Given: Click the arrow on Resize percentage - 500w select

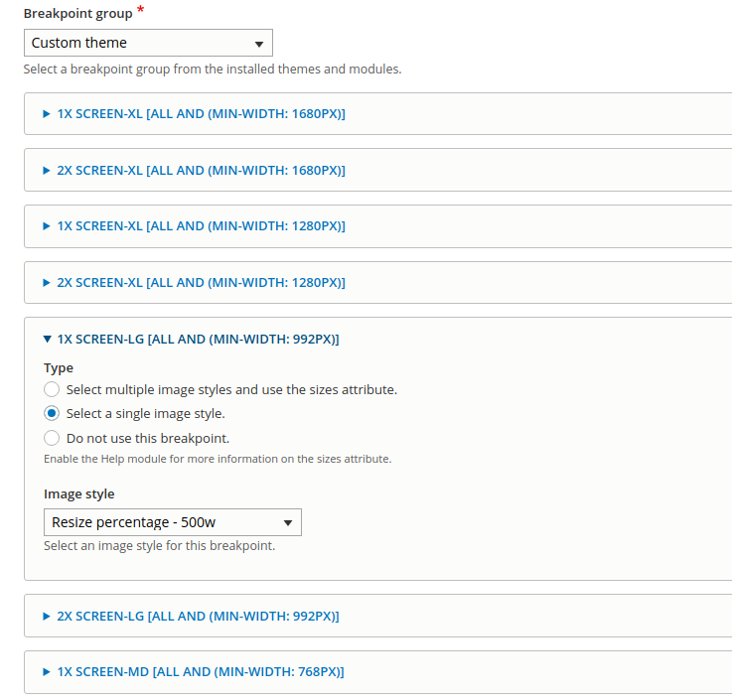Looking at the screenshot, I should [288, 523].
